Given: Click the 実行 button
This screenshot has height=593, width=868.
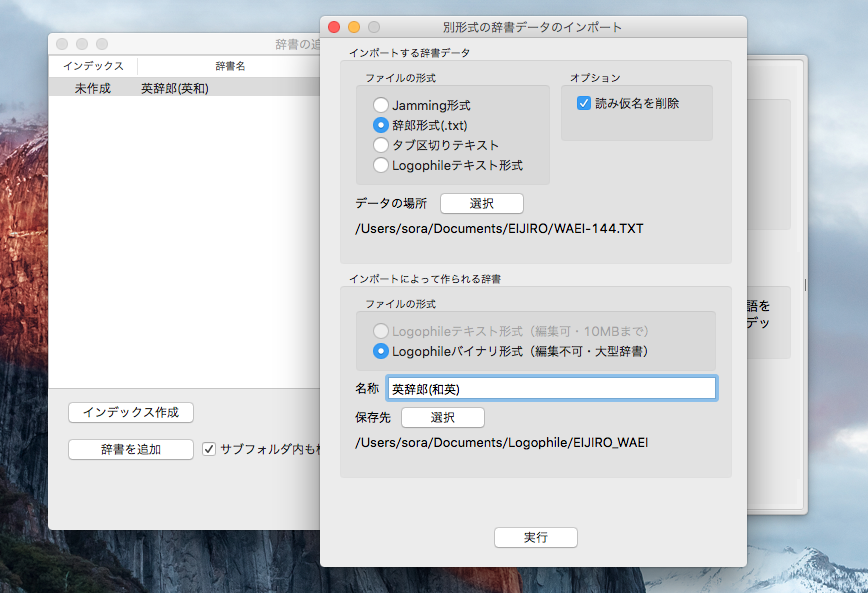Looking at the screenshot, I should coord(536,537).
